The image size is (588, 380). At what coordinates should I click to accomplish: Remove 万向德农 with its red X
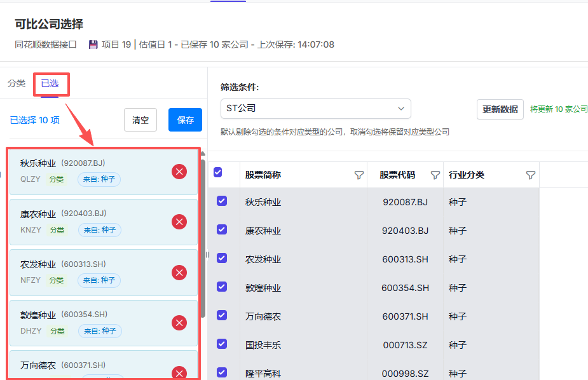click(x=179, y=372)
